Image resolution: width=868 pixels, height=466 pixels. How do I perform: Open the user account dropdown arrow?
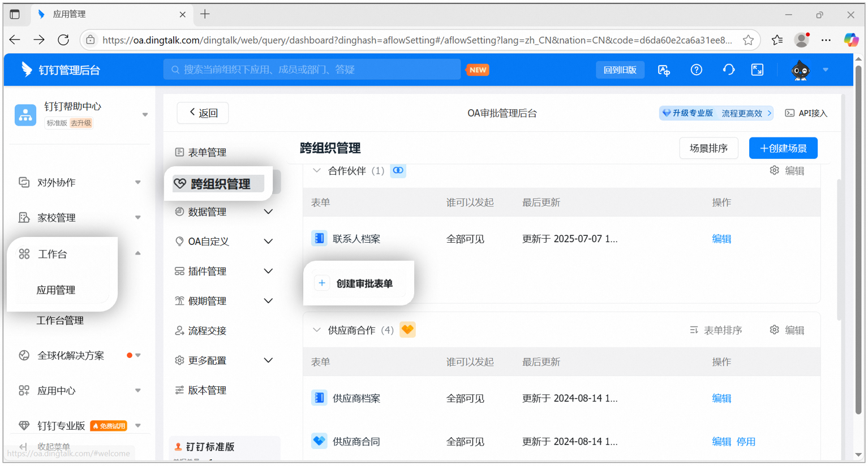pyautogui.click(x=826, y=70)
